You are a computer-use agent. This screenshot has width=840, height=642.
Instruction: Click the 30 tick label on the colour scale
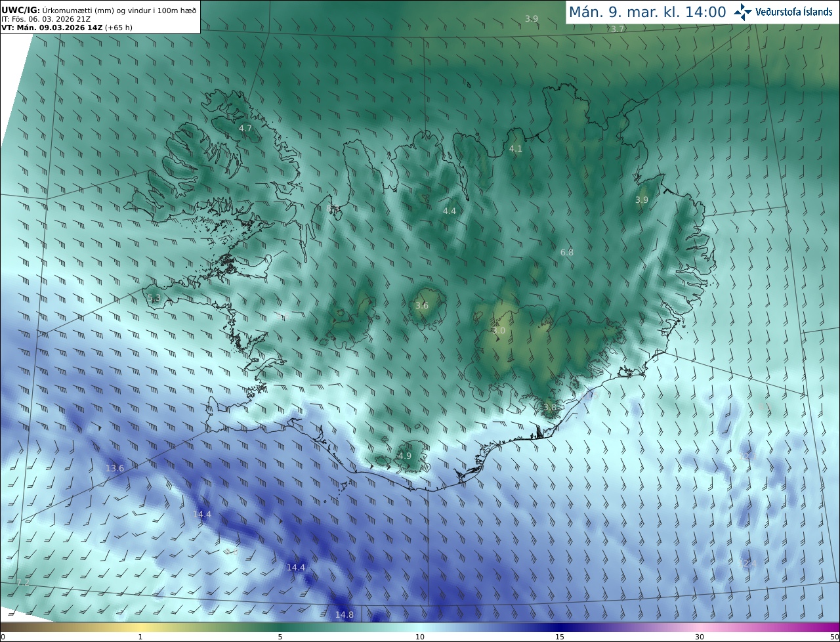click(x=700, y=637)
